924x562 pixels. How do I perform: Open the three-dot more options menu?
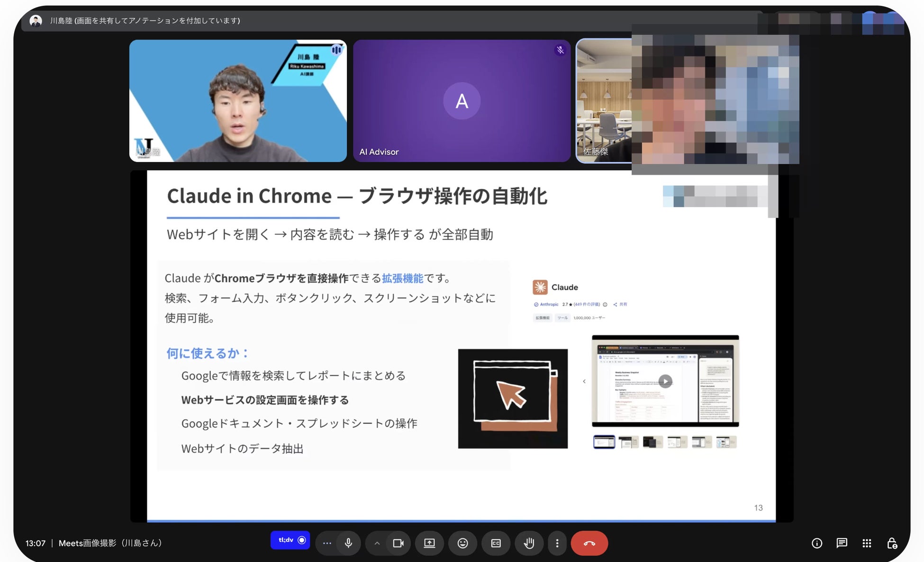(x=557, y=543)
